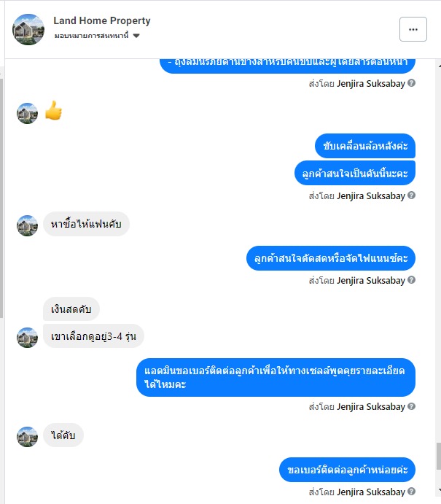Click the thumbs-up emoji message
441x504 pixels.
(x=53, y=110)
